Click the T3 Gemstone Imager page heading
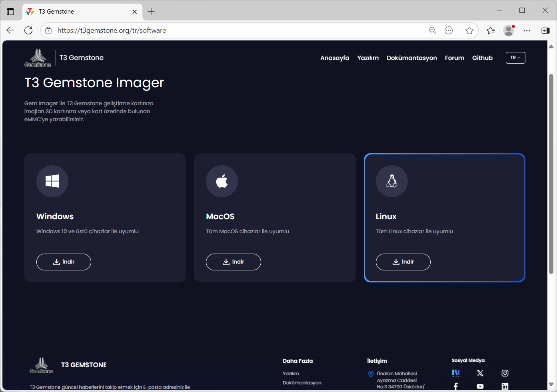 coord(94,82)
